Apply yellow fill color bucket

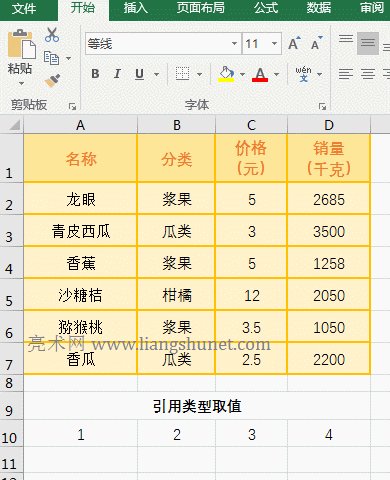tap(226, 74)
